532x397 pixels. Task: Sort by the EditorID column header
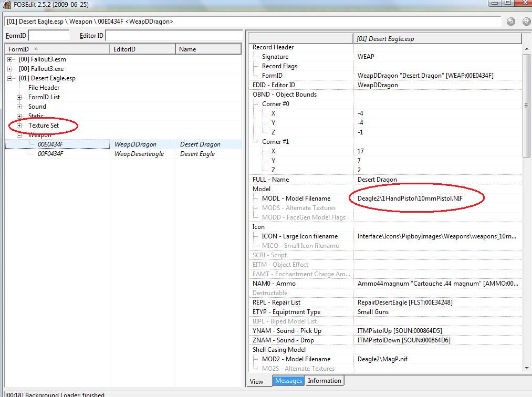click(x=143, y=49)
